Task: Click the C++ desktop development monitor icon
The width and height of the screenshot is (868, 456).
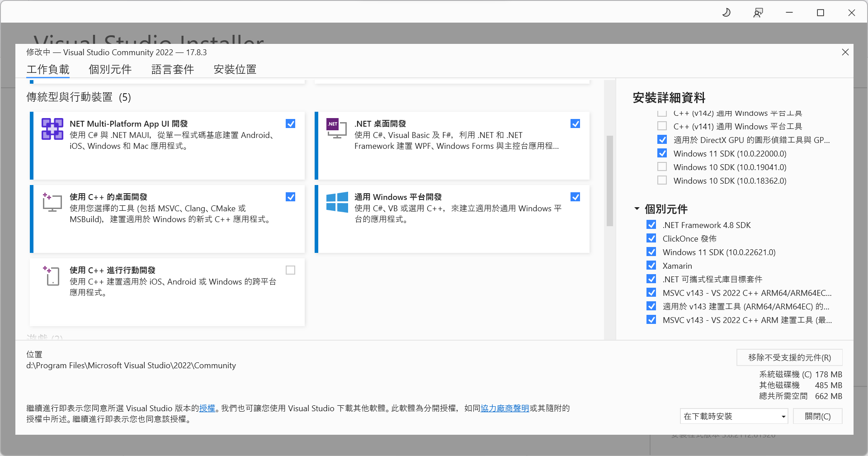Action: click(52, 202)
